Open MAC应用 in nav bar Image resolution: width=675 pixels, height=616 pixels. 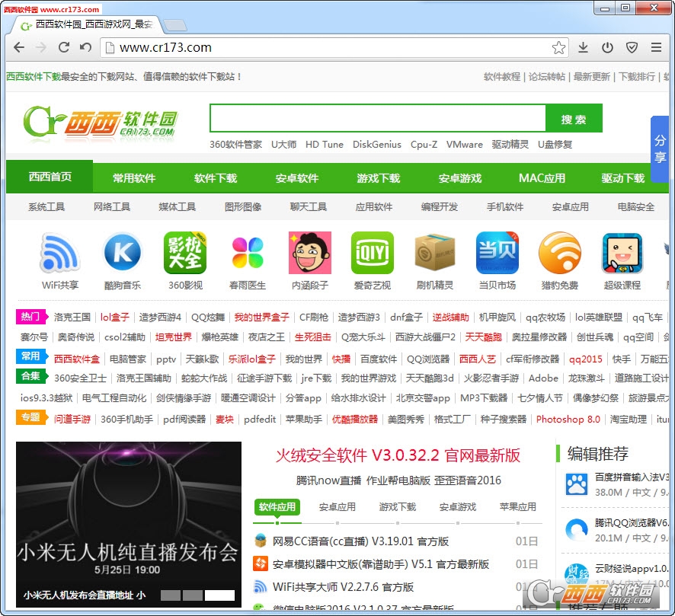tap(542, 178)
